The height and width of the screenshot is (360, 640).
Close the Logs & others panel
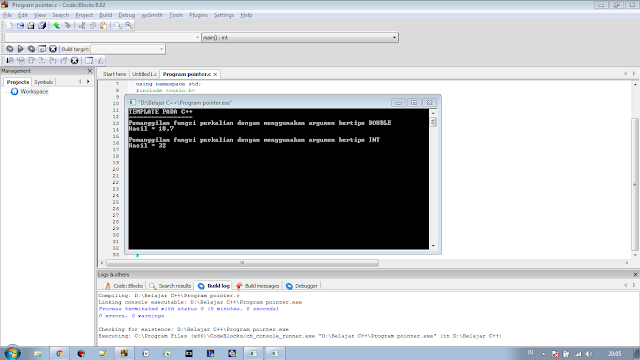[x=635, y=275]
